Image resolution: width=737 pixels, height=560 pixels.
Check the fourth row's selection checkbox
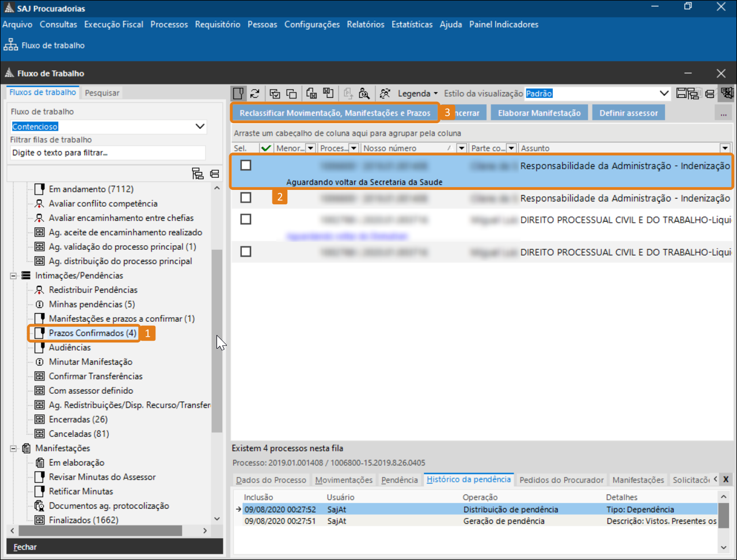coord(246,252)
